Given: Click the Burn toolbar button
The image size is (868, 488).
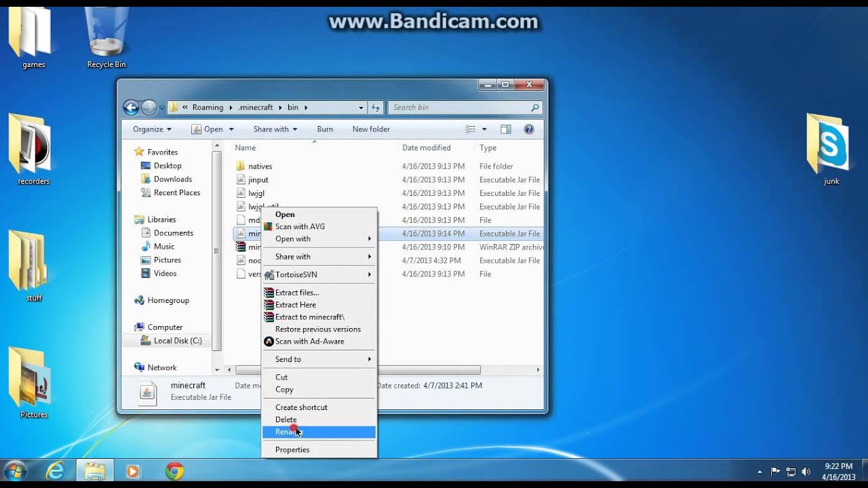Looking at the screenshot, I should [325, 129].
